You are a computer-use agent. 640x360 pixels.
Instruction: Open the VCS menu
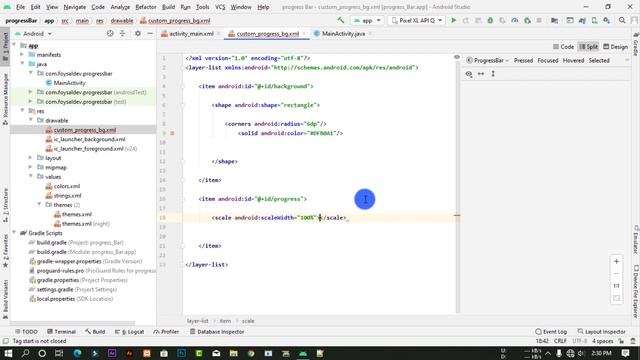[x=220, y=7]
